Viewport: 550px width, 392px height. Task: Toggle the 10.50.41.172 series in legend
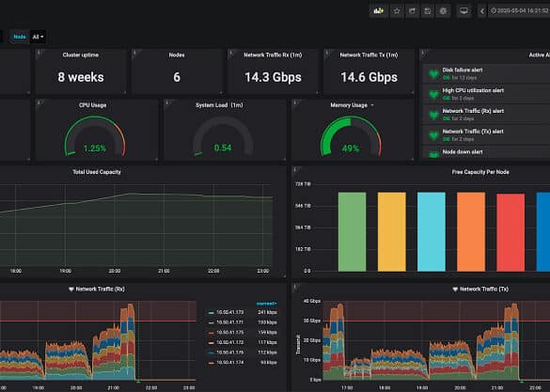tap(230, 342)
